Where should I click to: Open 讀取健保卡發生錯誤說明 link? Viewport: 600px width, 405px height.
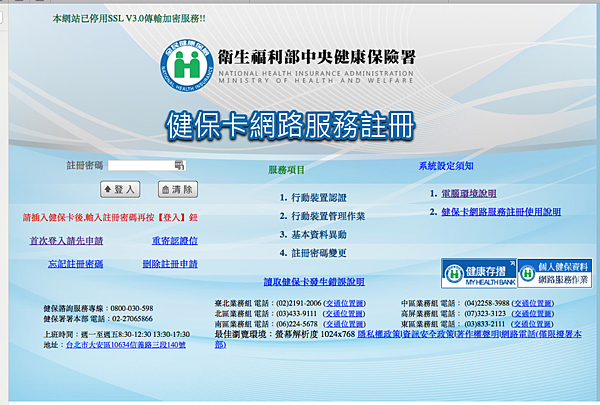pos(314,282)
